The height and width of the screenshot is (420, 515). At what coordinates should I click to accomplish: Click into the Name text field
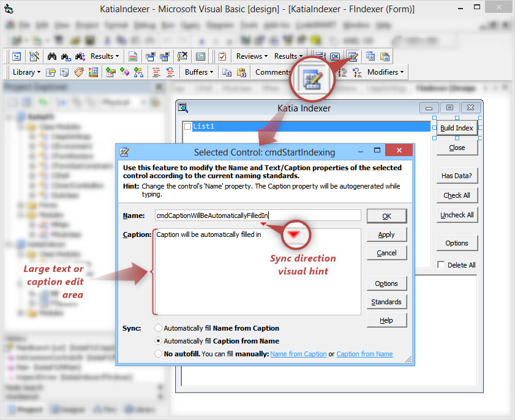[258, 216]
